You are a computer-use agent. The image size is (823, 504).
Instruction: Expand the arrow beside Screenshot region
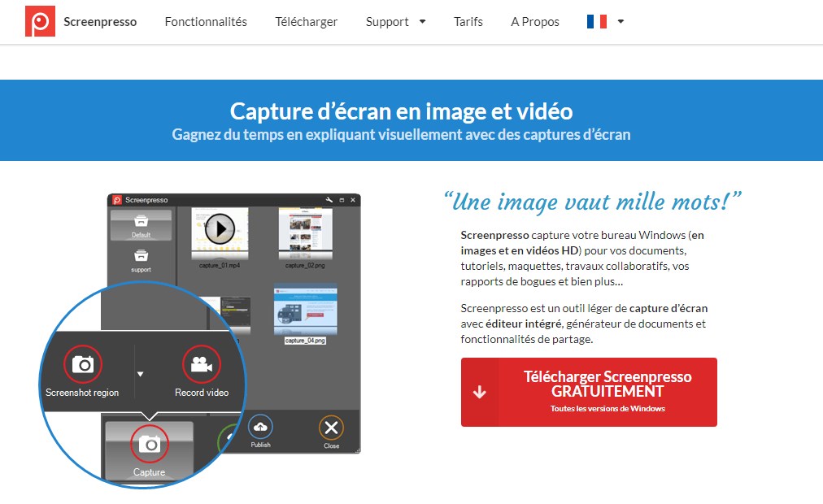[140, 374]
